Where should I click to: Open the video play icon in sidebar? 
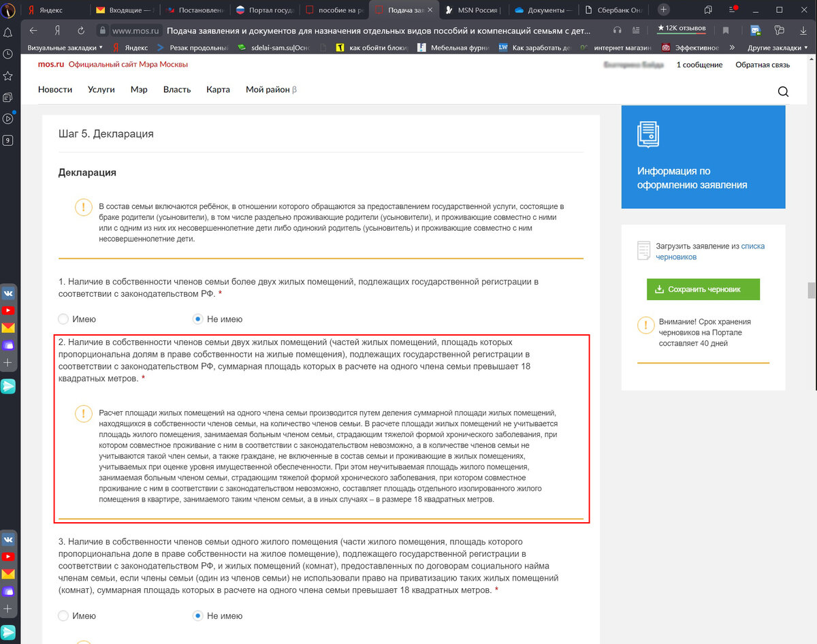click(8, 119)
